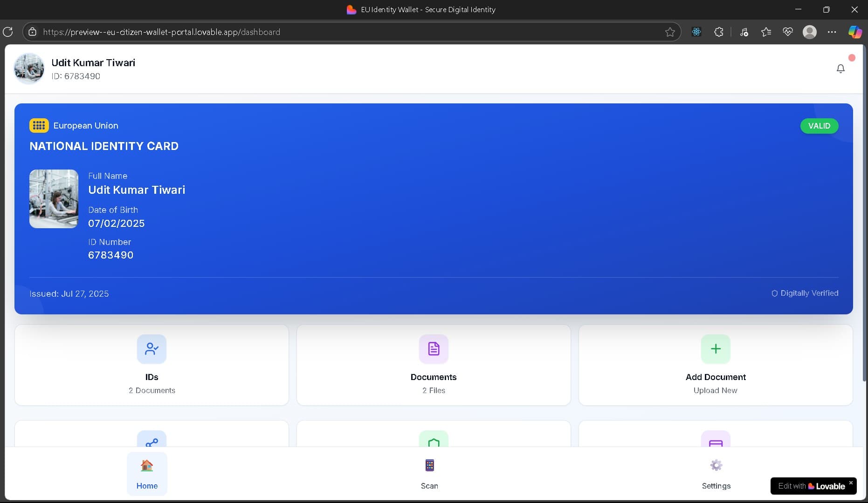Screen dimensions: 868x503
Task: Click the notification bell icon
Action: click(840, 68)
